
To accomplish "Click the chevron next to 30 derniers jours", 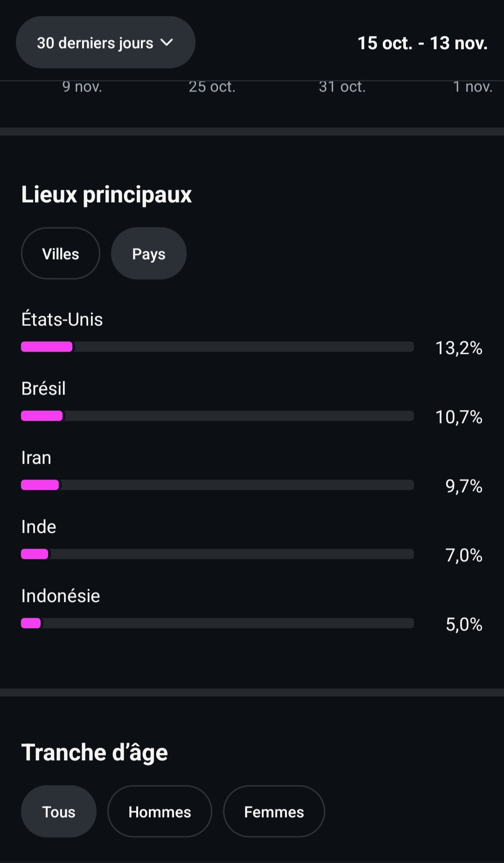I will [167, 43].
